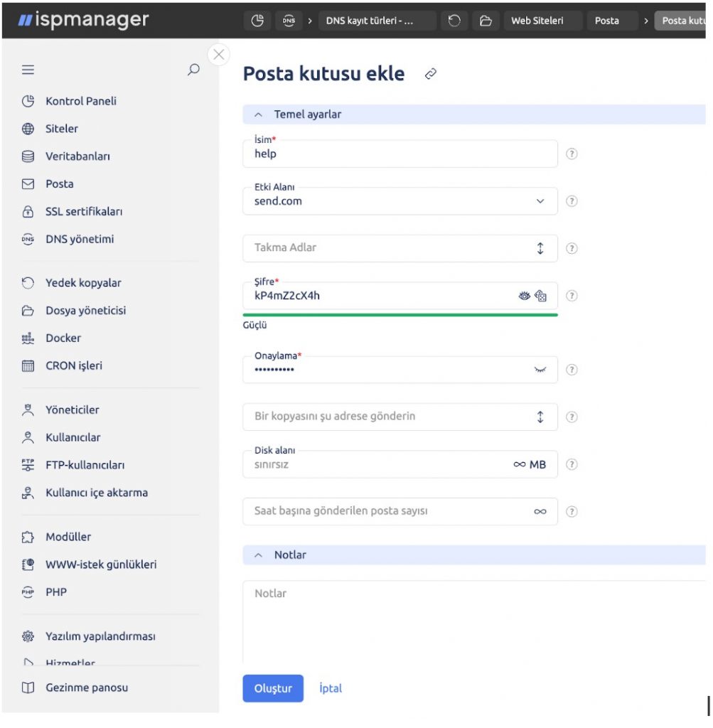Open the Etki Alanı domain dropdown
The width and height of the screenshot is (713, 728).
[540, 201]
